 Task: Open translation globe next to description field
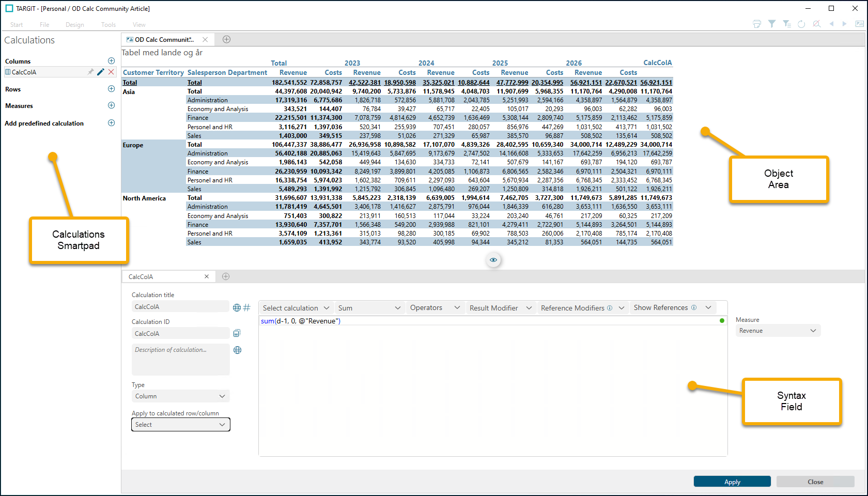pos(238,350)
